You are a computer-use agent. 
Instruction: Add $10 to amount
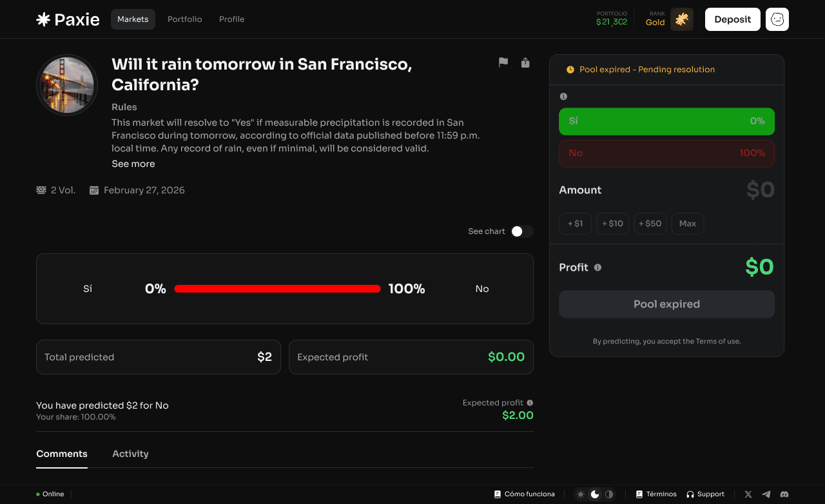(x=612, y=224)
